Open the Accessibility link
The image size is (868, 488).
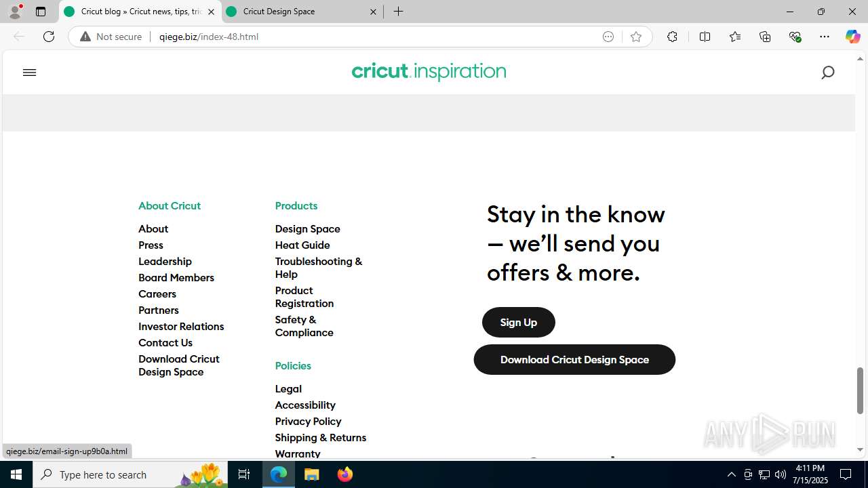click(305, 405)
